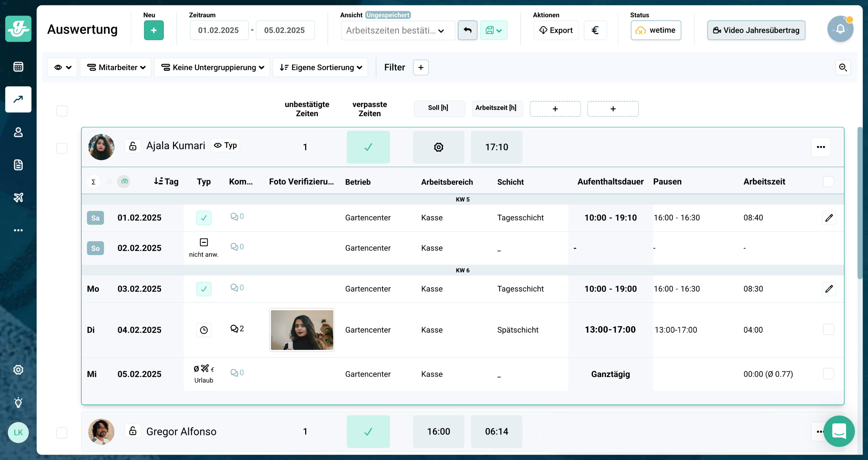Click the zoom-out magnifier icon
Screen dimensions: 868x460
tap(843, 67)
